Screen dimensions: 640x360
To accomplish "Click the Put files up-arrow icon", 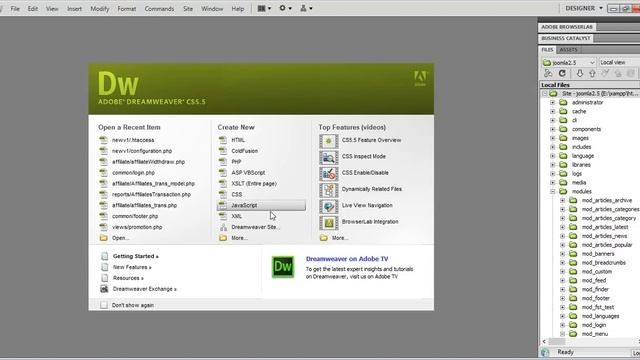I will 592,73.
